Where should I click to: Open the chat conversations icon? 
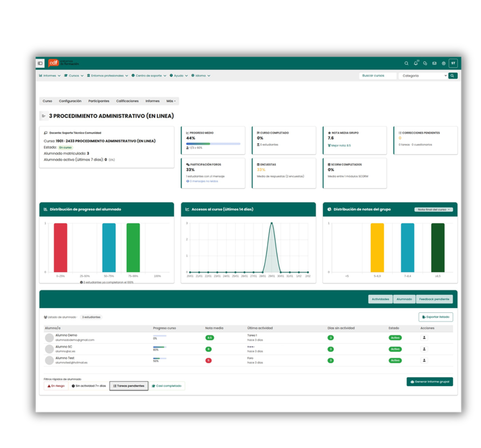tap(425, 63)
